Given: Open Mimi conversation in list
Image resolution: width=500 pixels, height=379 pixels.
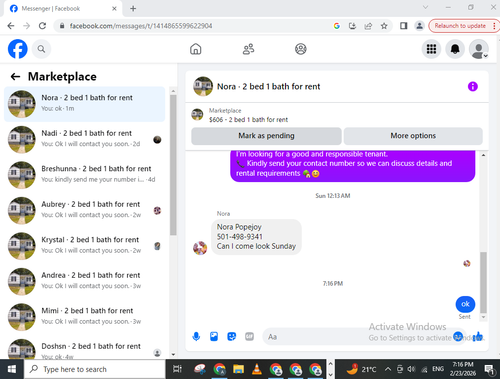Looking at the screenshot, I should [84, 317].
